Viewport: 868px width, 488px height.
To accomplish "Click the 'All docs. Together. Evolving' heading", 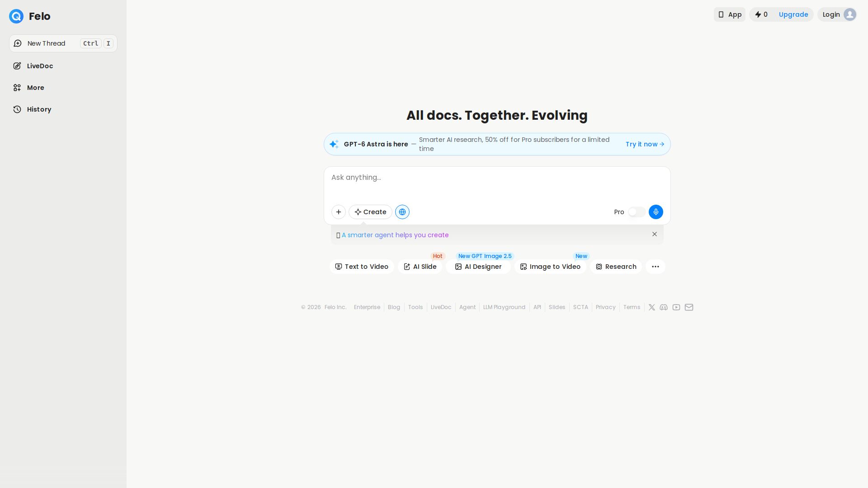I will point(497,115).
